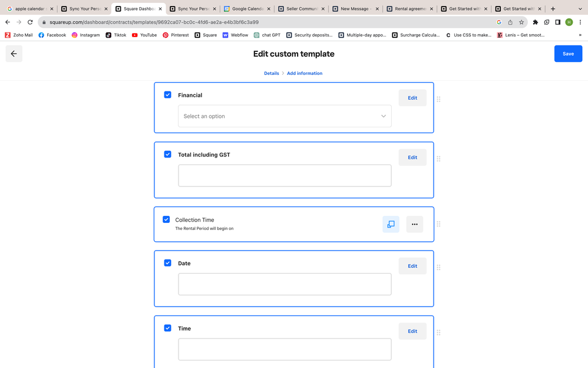Image resolution: width=588 pixels, height=368 pixels.
Task: Click Edit for the Time field
Action: (412, 331)
